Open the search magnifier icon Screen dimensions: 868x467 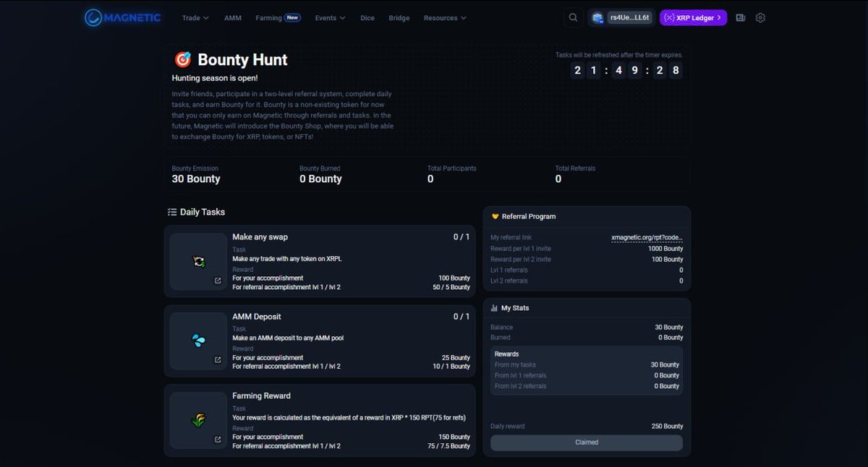pyautogui.click(x=573, y=17)
